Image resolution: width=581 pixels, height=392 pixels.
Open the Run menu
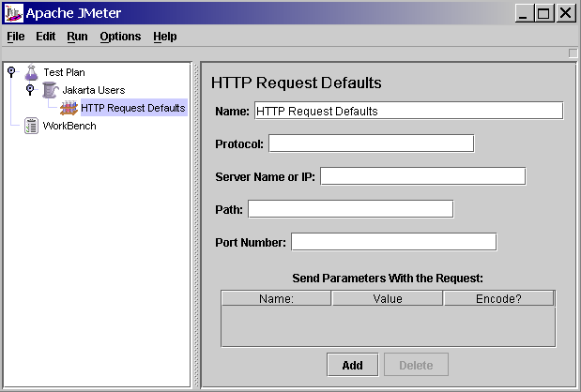pos(77,37)
